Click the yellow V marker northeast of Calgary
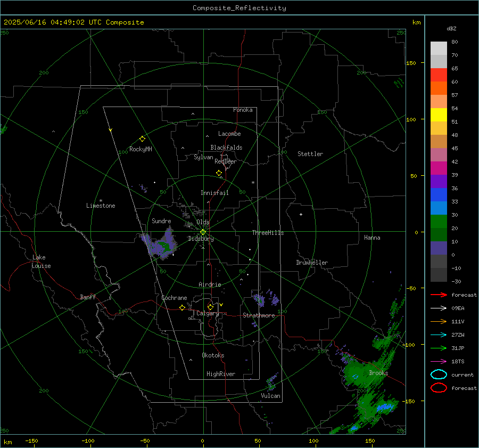The image size is (479, 448). point(221,305)
